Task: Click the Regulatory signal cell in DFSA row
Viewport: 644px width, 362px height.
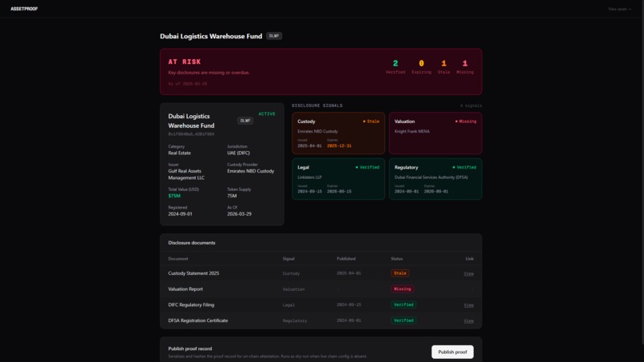Action: 295,321
